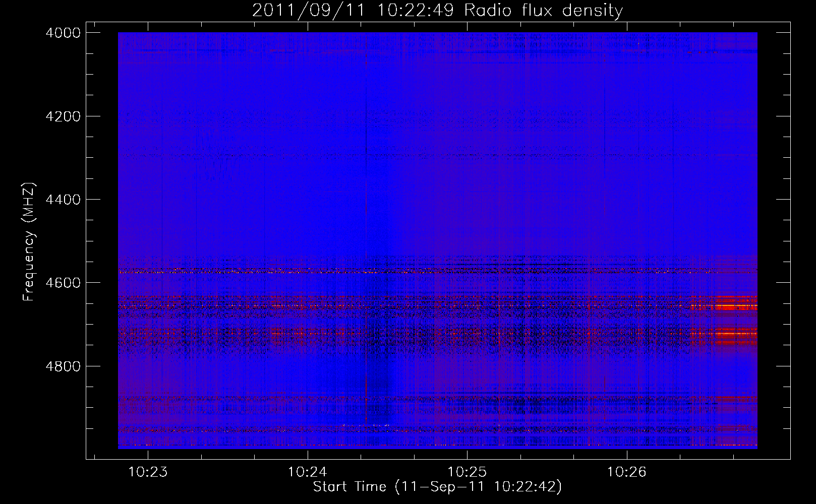Click the 10:24 time axis label
This screenshot has width=816, height=504.
pyautogui.click(x=307, y=472)
